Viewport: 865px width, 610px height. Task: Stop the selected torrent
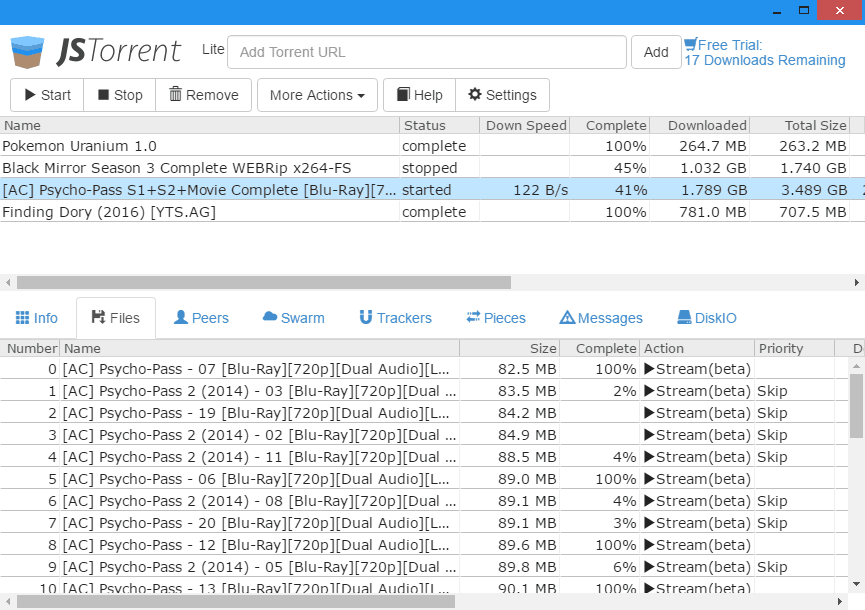click(120, 95)
